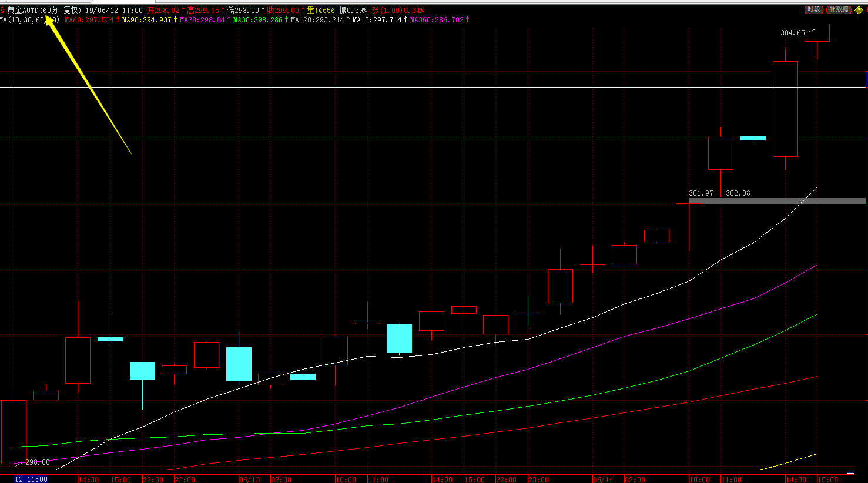Open the 60分 period selector in the title
This screenshot has height=483, width=868.
click(50, 11)
